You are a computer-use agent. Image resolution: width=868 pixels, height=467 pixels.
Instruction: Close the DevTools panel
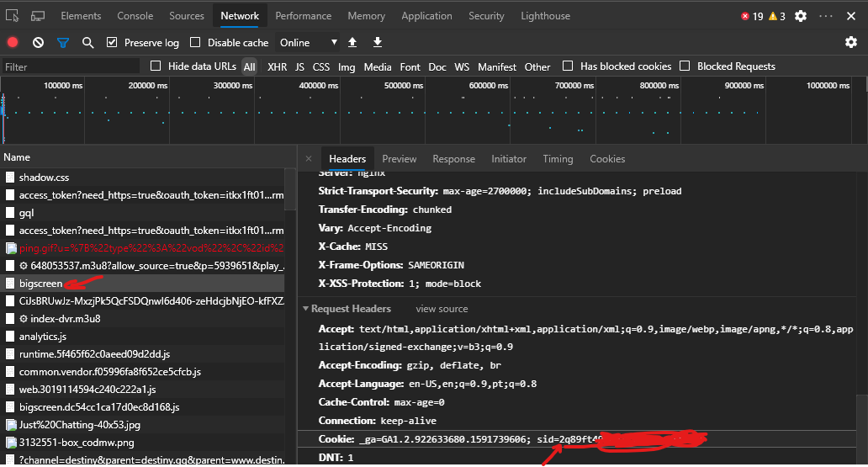pyautogui.click(x=851, y=16)
